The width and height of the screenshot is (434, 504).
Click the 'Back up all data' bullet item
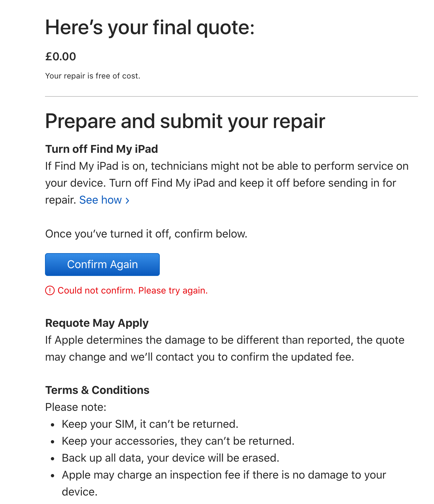171,458
